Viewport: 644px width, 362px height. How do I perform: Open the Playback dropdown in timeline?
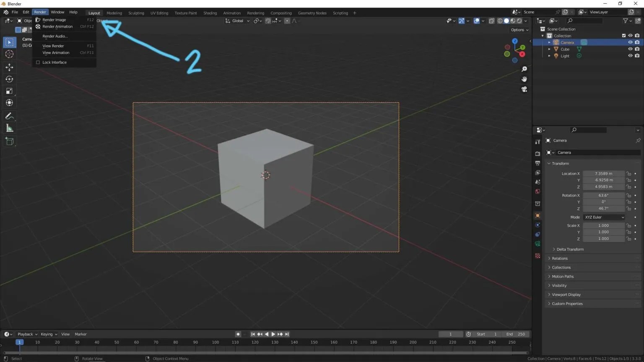(27, 334)
